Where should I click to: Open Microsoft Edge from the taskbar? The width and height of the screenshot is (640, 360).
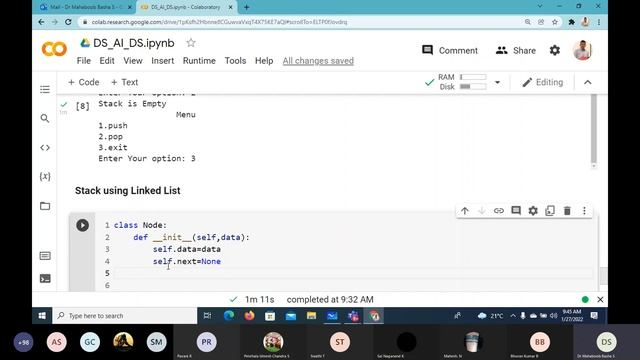pyautogui.click(x=229, y=316)
